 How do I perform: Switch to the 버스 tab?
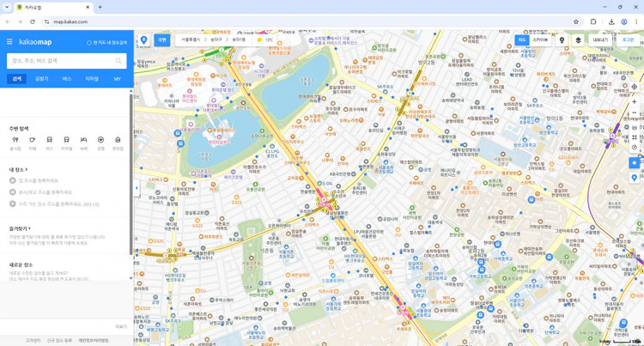coord(67,79)
